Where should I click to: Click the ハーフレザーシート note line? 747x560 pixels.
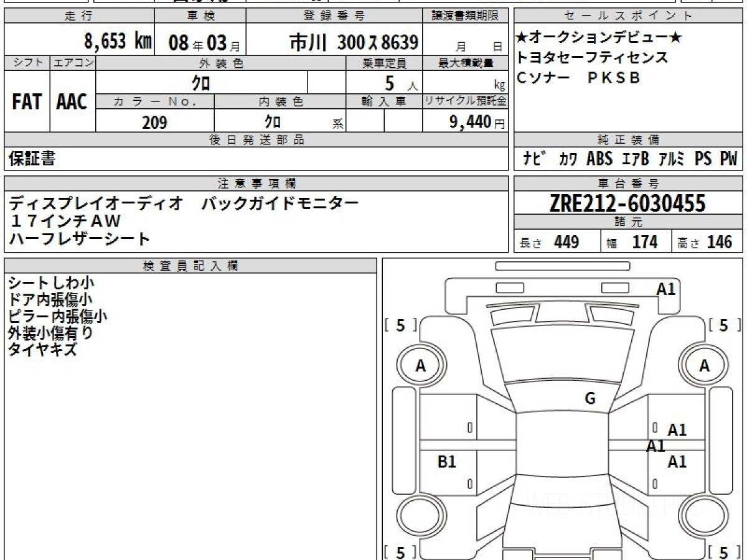[80, 238]
